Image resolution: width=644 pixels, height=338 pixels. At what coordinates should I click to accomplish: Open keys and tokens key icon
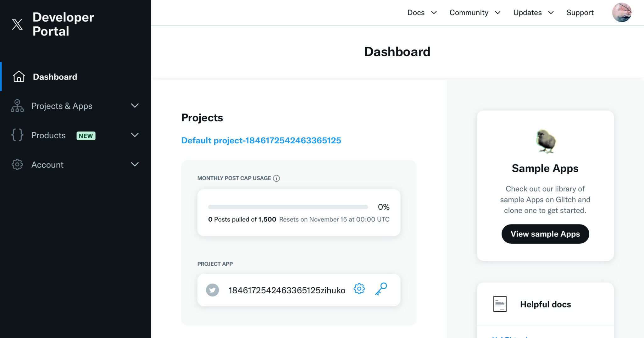[381, 289]
